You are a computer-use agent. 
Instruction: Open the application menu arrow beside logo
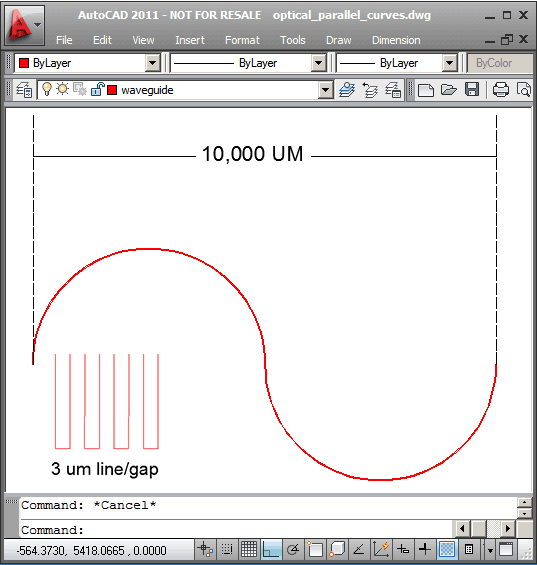pos(37,25)
